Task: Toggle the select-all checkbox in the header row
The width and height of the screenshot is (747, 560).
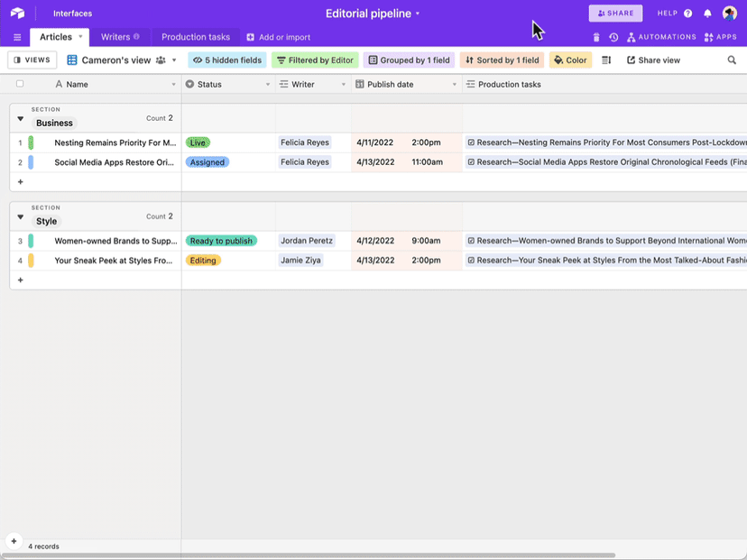Action: (19, 83)
